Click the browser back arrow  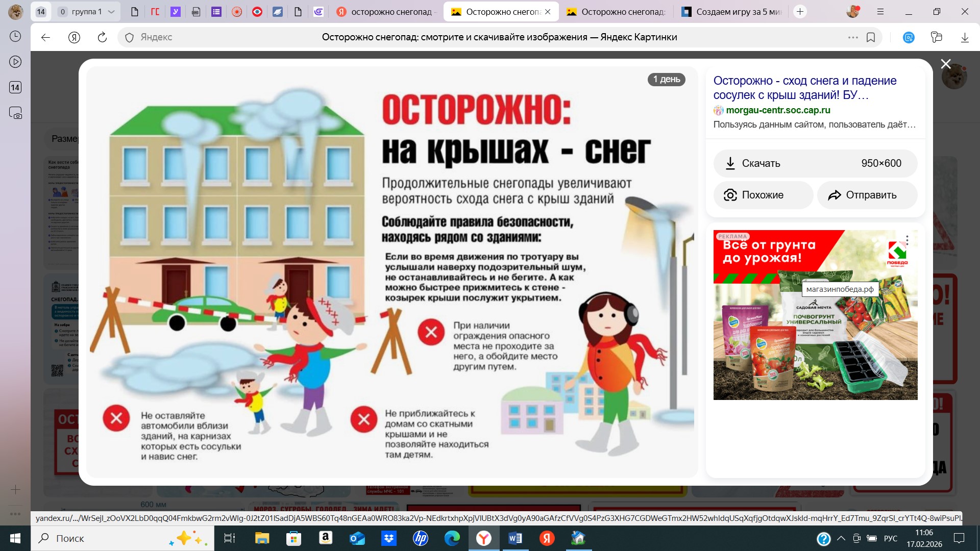pos(45,37)
